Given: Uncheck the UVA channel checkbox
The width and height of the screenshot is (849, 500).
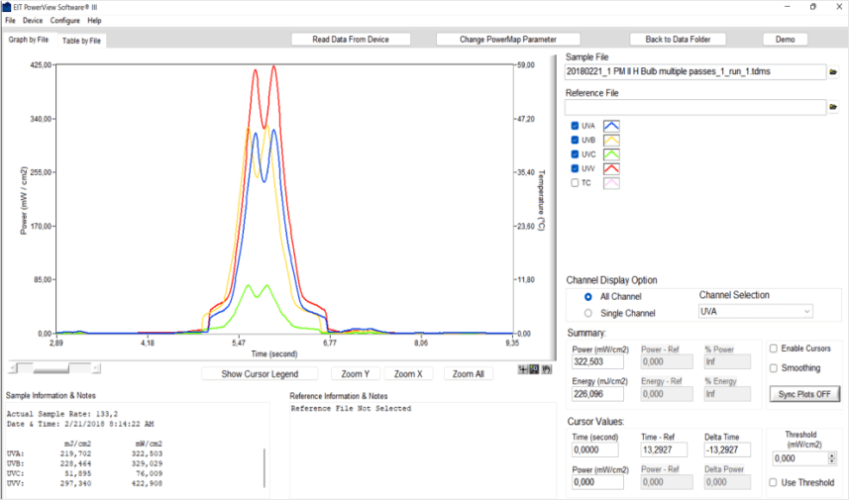Looking at the screenshot, I should (x=575, y=126).
